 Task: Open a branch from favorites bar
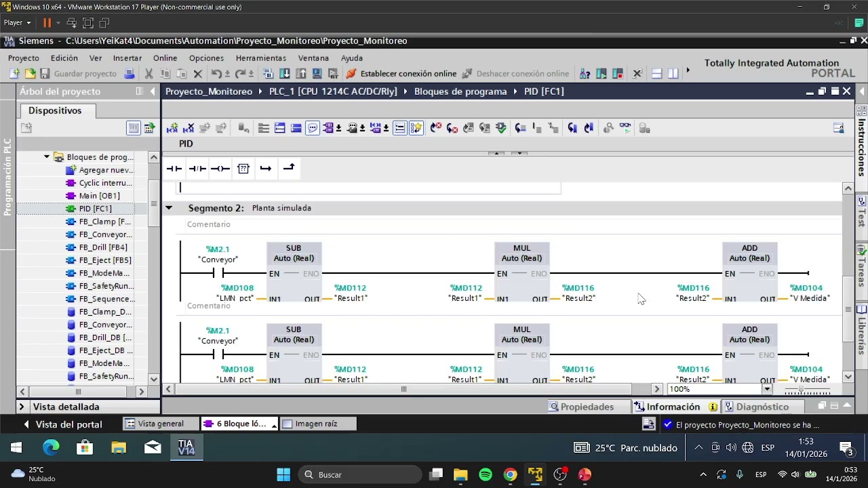tap(266, 168)
